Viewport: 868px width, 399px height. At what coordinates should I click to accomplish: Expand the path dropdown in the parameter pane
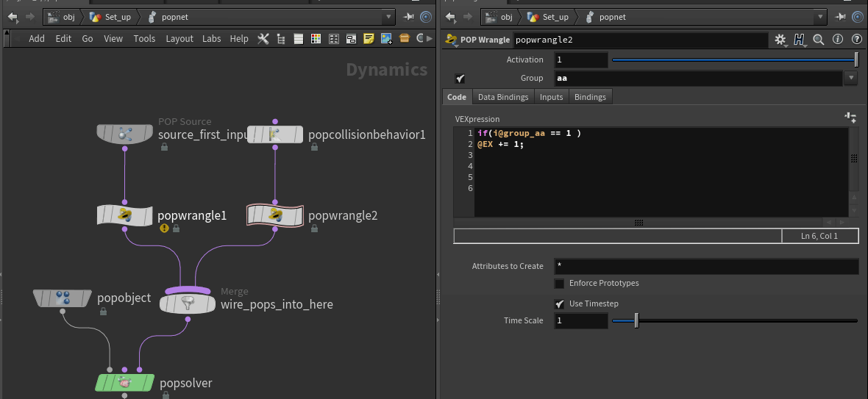pyautogui.click(x=821, y=17)
